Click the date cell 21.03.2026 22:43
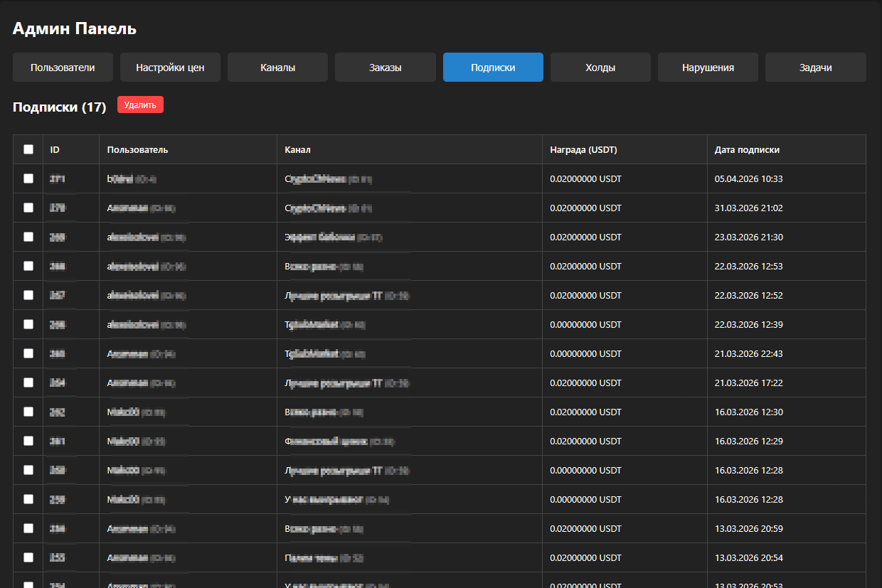The image size is (882, 588). tap(748, 353)
